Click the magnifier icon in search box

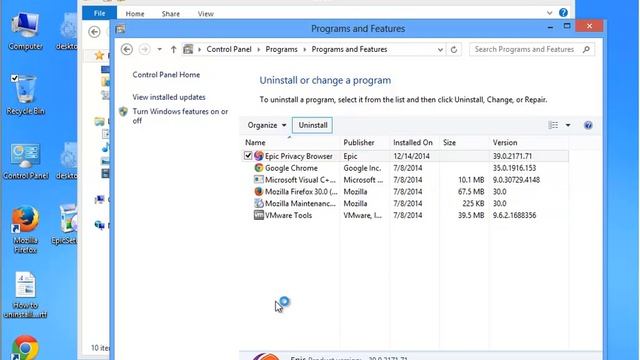point(587,49)
